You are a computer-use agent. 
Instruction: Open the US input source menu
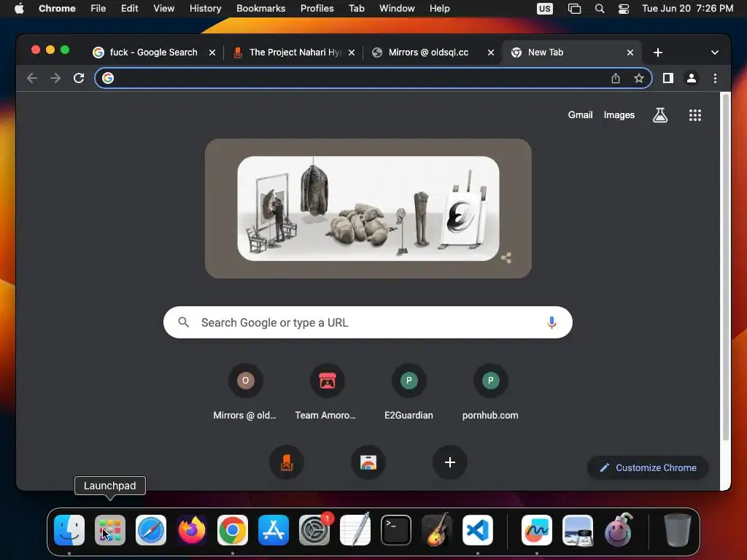544,9
